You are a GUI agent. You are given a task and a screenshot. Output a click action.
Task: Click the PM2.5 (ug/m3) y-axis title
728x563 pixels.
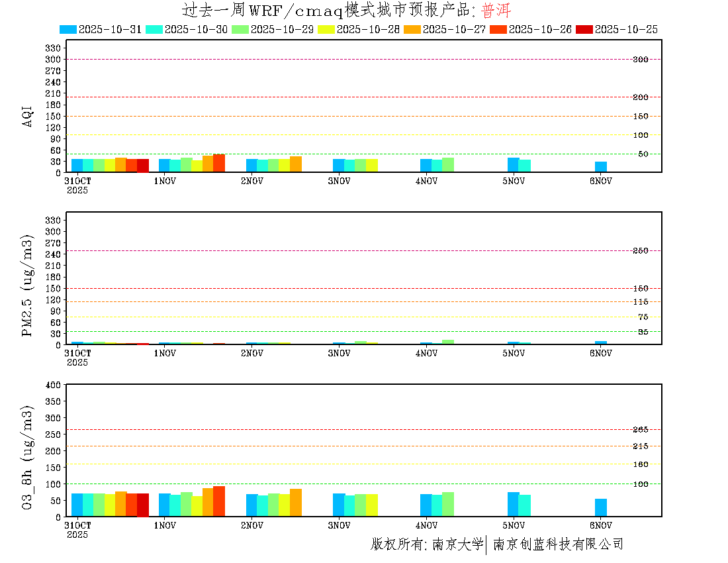pos(28,286)
